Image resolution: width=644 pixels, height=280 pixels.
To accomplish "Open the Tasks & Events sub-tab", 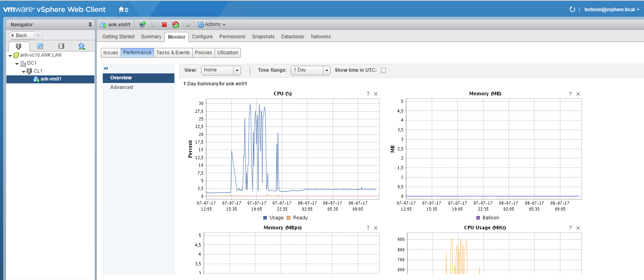I will click(173, 53).
